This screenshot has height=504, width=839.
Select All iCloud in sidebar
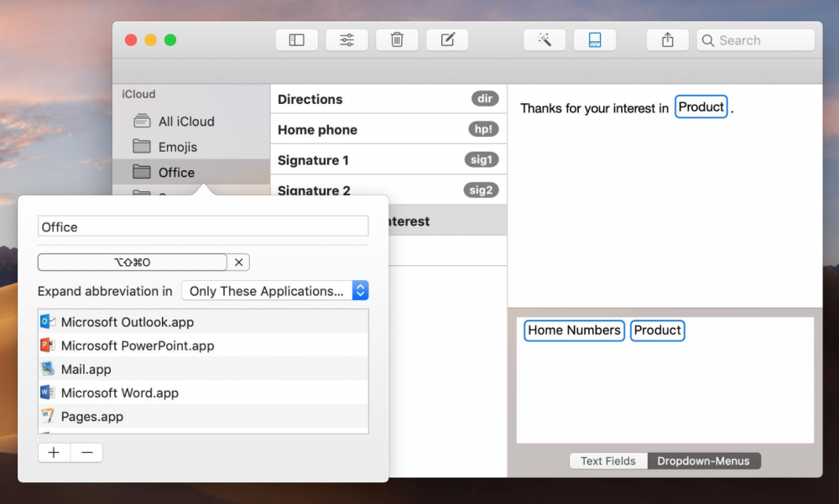(191, 122)
